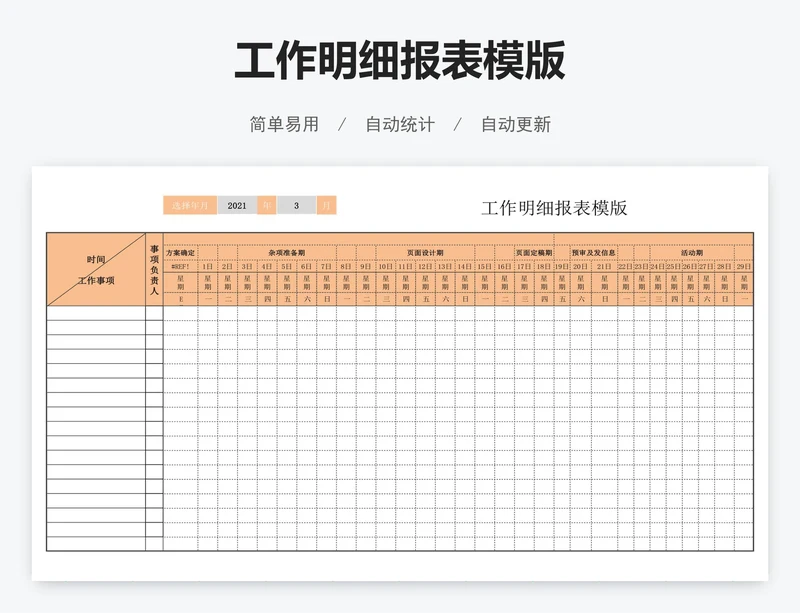Select the 6日 date cell

pos(307,266)
